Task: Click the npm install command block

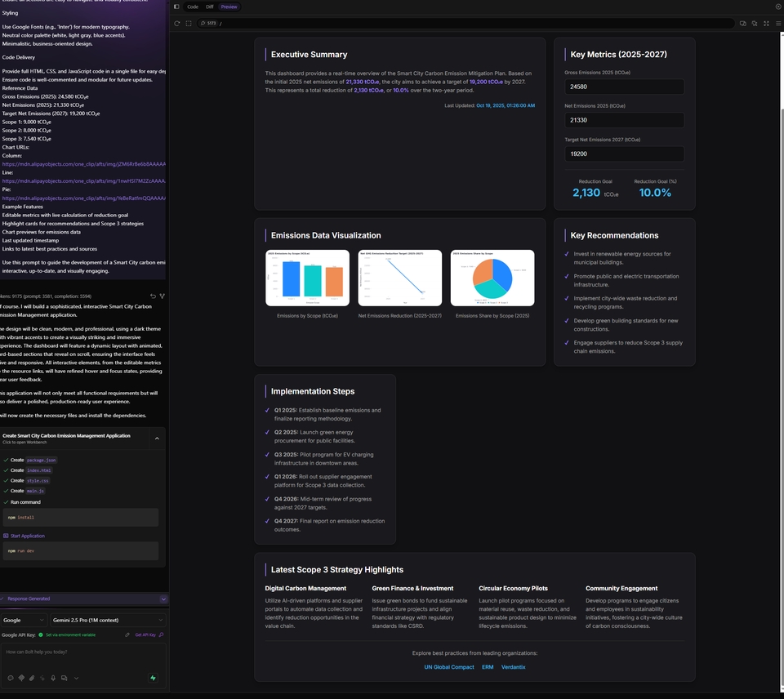Action: tap(81, 518)
